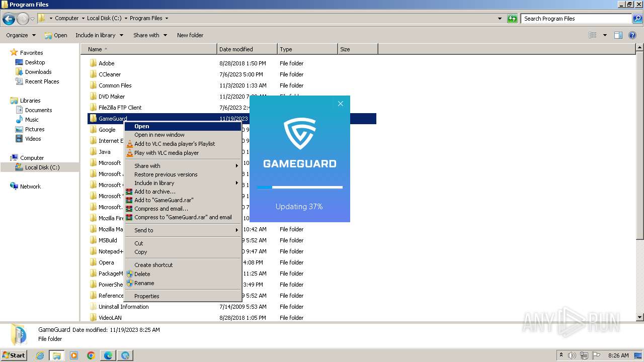
Task: Click the GameGuard taskbar icon
Action: click(x=125, y=355)
